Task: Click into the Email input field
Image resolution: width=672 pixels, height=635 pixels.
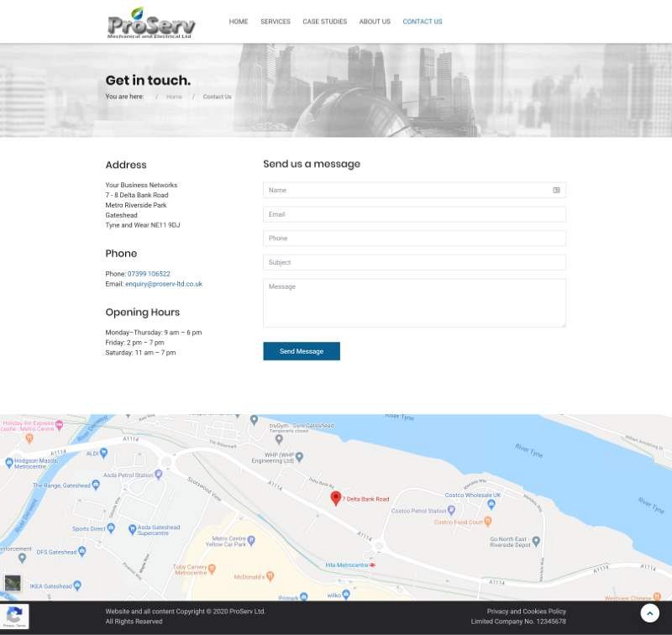Action: click(x=414, y=215)
